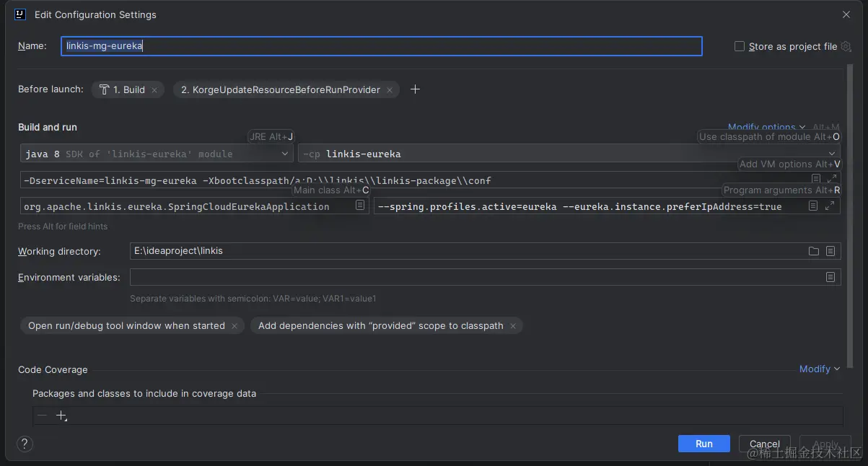Expand the VM options field
The image size is (868, 466).
coord(830,179)
